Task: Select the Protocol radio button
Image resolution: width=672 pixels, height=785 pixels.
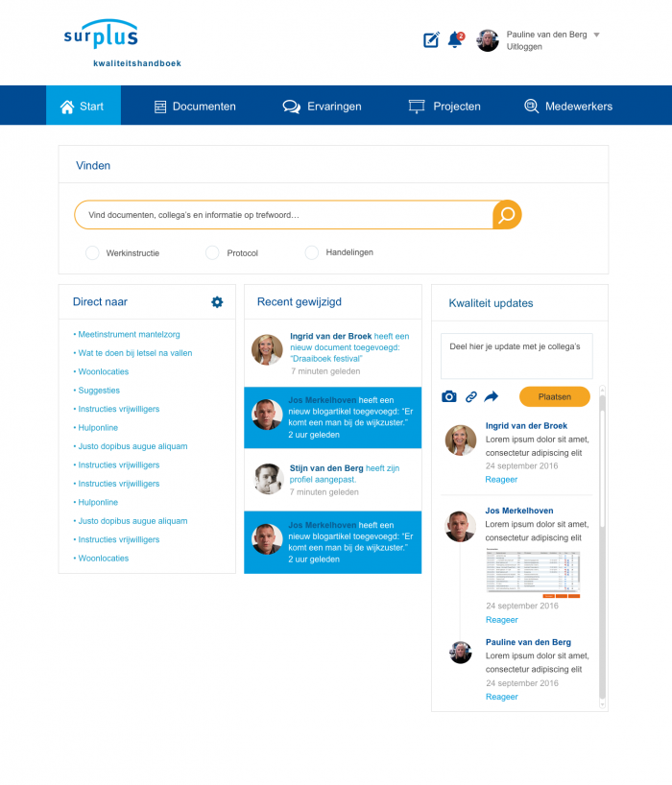Action: coord(212,252)
